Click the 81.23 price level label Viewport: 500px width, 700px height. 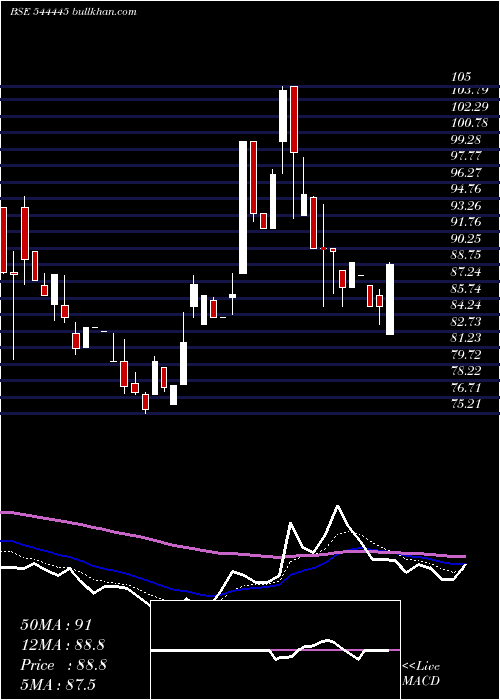pyautogui.click(x=466, y=338)
